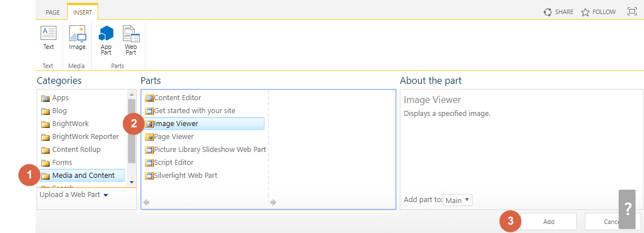Open the Add part to Main dropdown
This screenshot has width=644, height=233.
[x=458, y=200]
